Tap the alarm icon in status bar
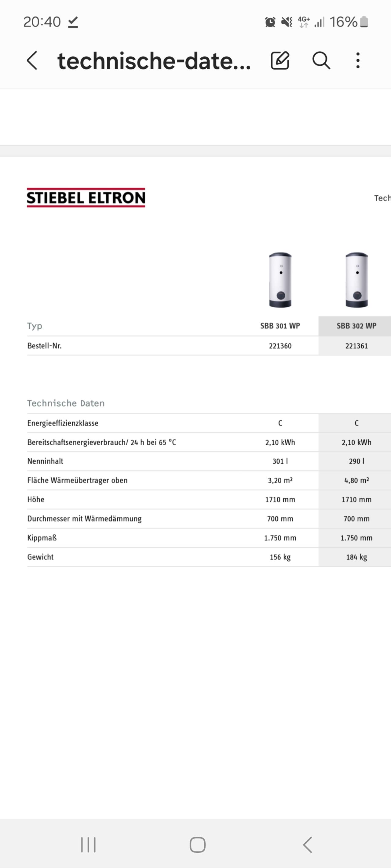391x868 pixels. (x=270, y=22)
